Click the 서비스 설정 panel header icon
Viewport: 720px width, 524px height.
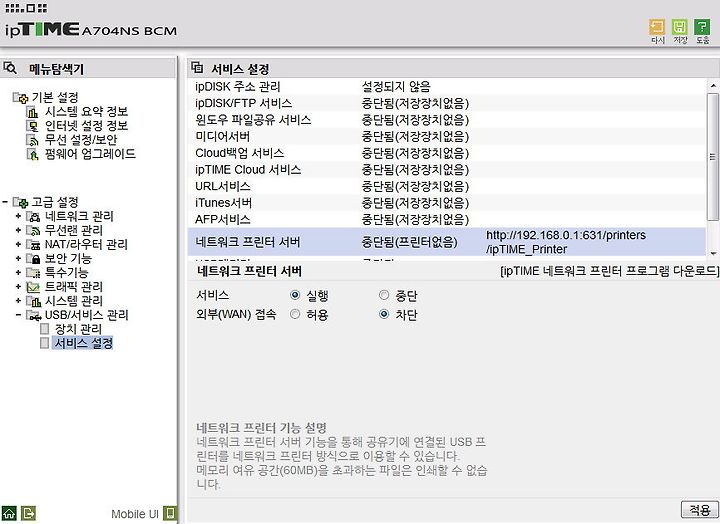pyautogui.click(x=197, y=68)
